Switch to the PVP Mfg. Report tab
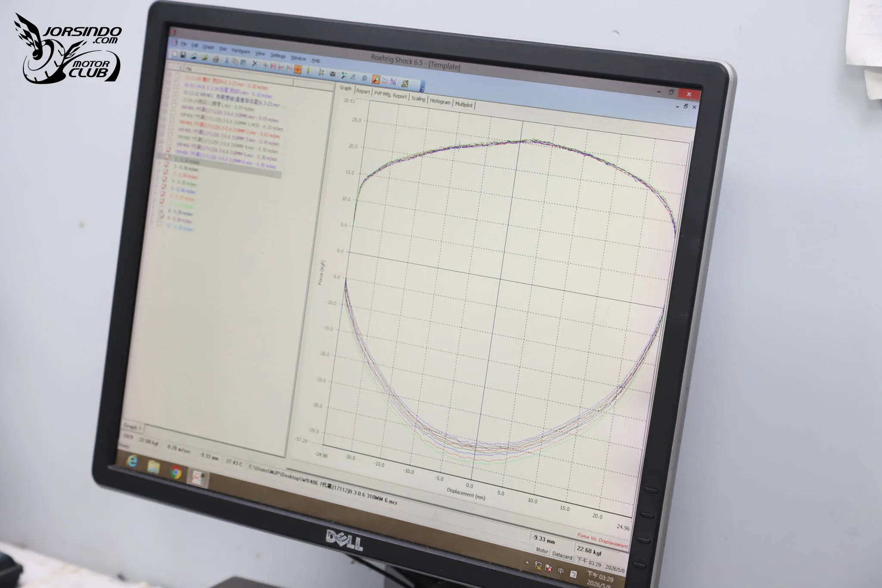Image resolution: width=882 pixels, height=588 pixels. (x=391, y=95)
